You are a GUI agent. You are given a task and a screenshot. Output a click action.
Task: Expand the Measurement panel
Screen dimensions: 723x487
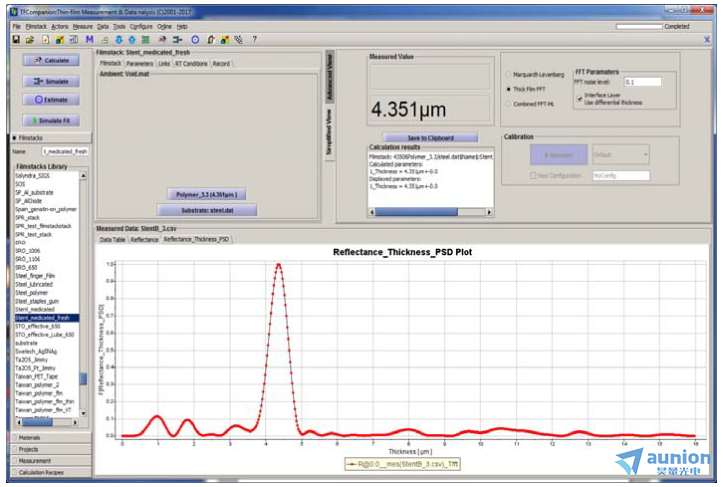[51, 460]
